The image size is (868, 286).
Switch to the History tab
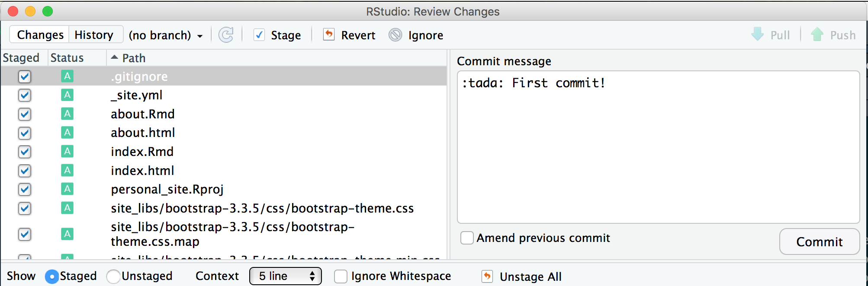(x=94, y=35)
